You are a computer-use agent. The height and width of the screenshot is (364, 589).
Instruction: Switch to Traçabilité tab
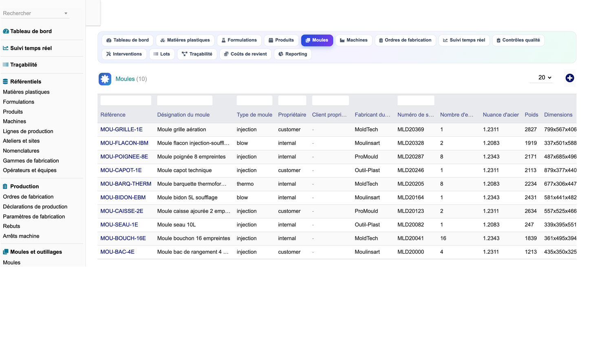point(197,54)
